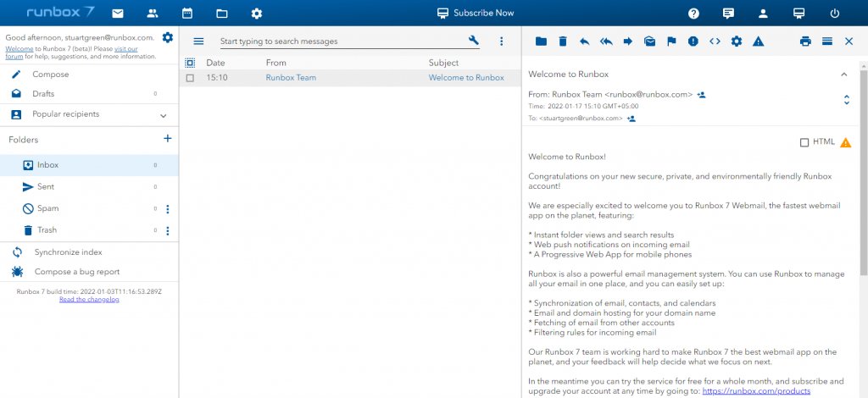Open Trash folder options menu
This screenshot has width=868, height=398.
[x=168, y=230]
